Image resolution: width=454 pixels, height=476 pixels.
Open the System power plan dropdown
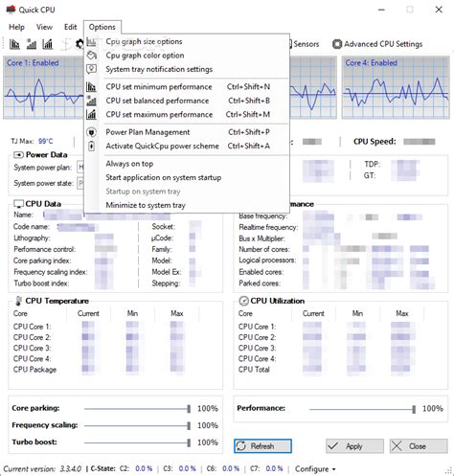click(80, 168)
